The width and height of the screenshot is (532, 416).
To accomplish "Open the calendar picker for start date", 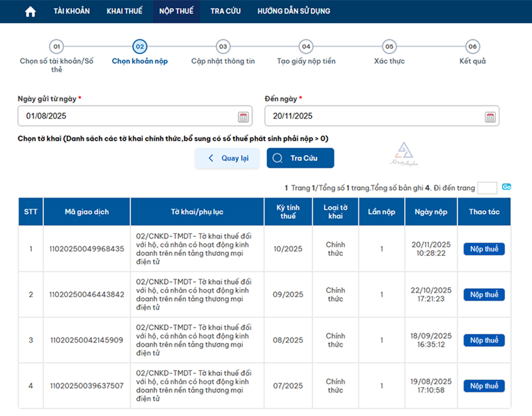I will coord(243,116).
